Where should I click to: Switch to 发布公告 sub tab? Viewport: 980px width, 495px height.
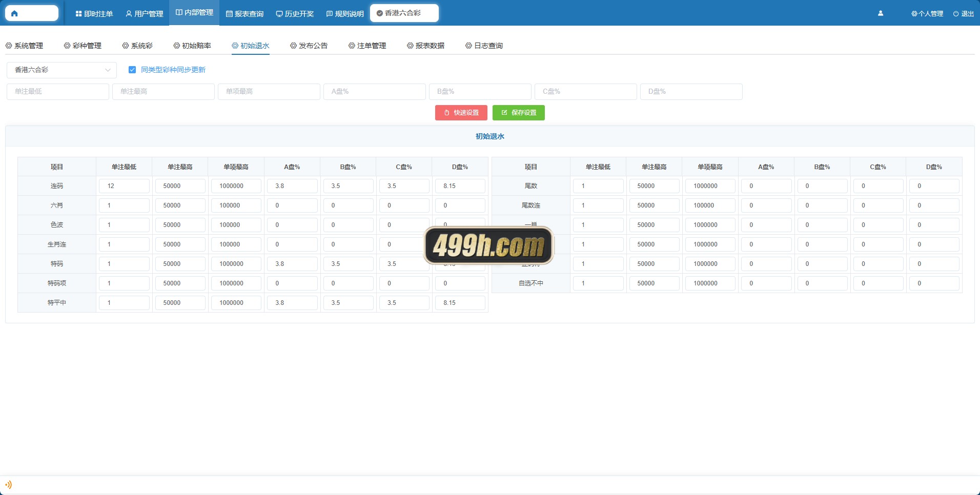click(x=309, y=46)
